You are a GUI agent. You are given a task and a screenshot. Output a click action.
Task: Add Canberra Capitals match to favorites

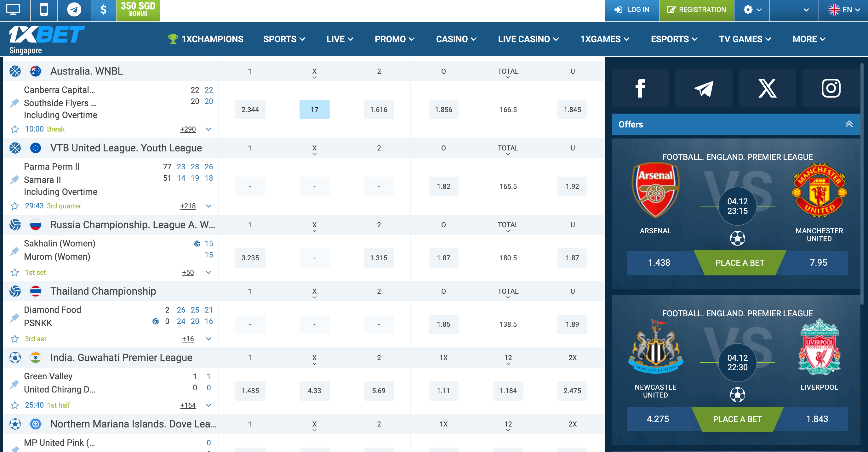pos(15,129)
